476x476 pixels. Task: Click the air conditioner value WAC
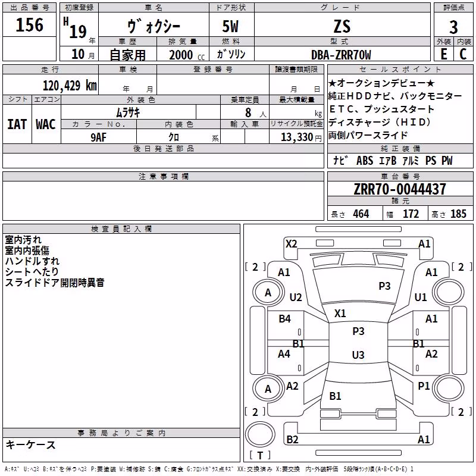pos(46,124)
